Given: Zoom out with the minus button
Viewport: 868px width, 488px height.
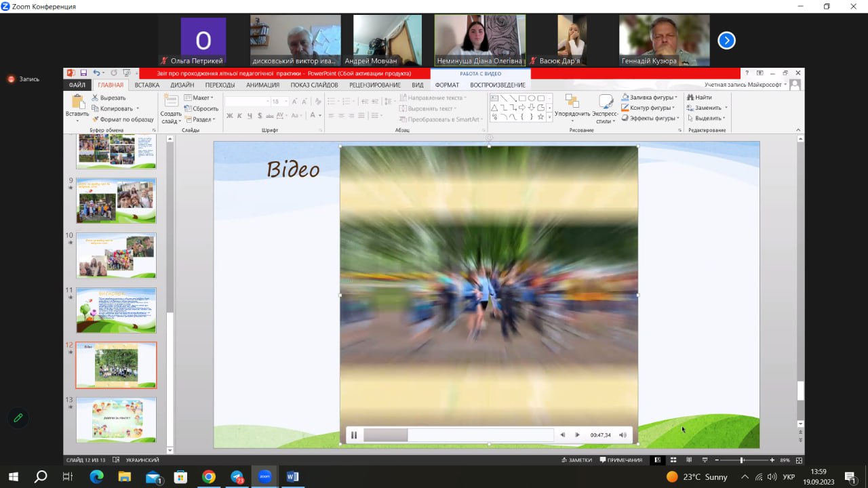Looking at the screenshot, I should pos(717,460).
